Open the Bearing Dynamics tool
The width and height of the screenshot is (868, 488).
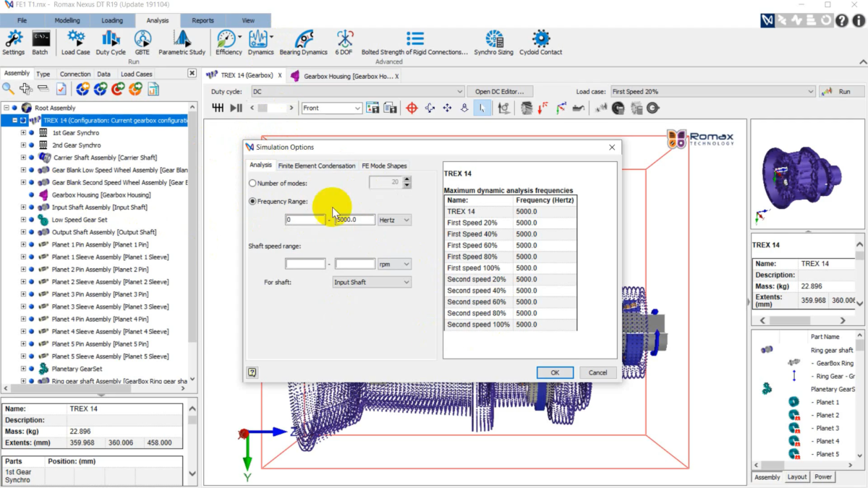pos(304,43)
